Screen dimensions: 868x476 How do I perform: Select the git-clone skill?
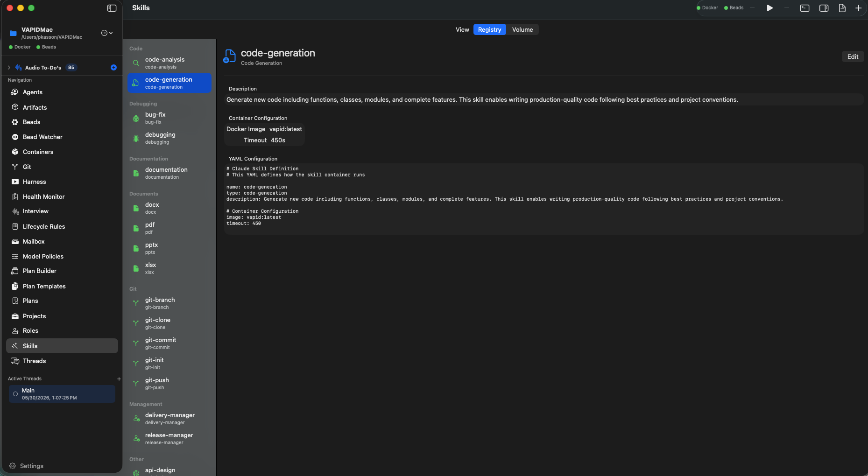[x=169, y=323]
